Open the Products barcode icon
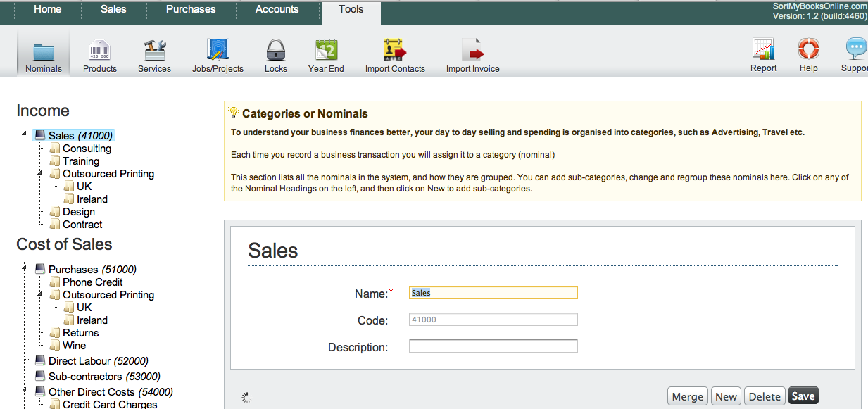 click(99, 51)
